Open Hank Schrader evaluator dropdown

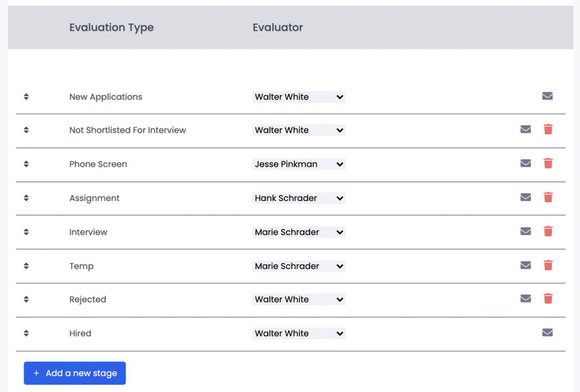(298, 198)
